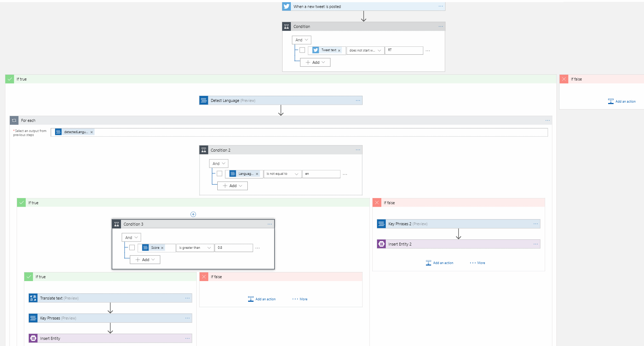This screenshot has height=346, width=644.
Task: Open the tweet trigger ellipsis menu
Action: (440, 6)
